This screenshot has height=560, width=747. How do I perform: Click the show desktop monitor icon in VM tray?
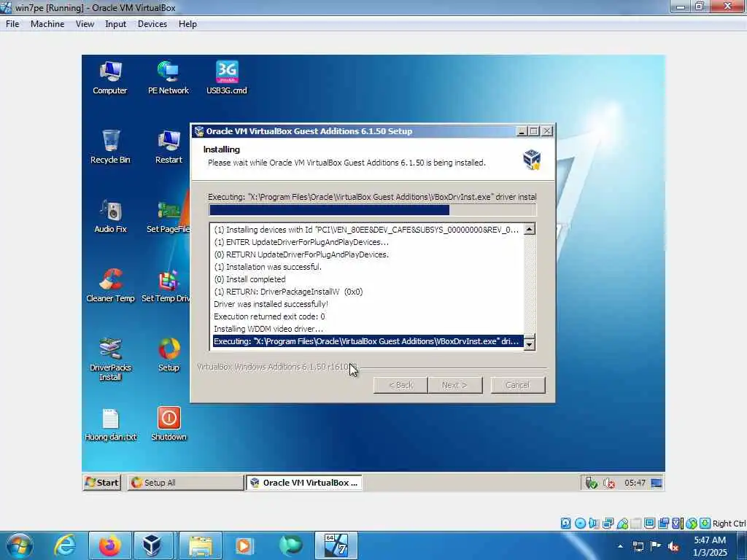point(657,483)
